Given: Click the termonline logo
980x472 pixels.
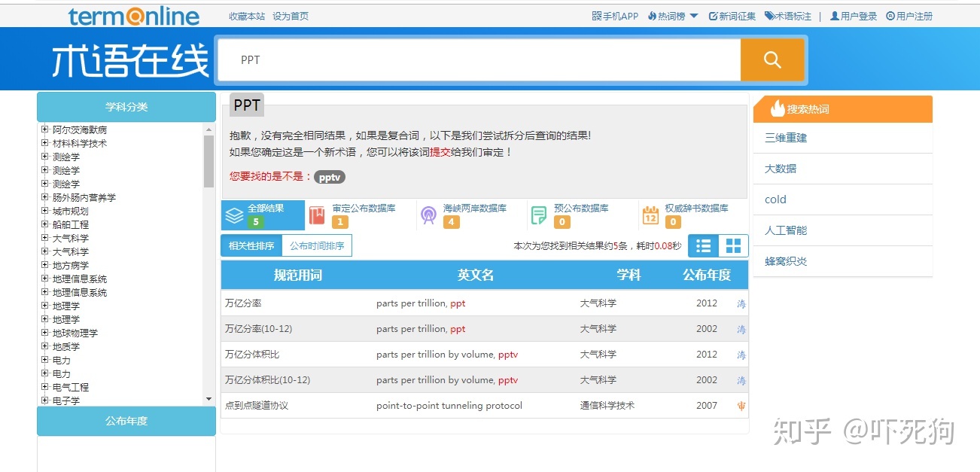Looking at the screenshot, I should coord(133,15).
